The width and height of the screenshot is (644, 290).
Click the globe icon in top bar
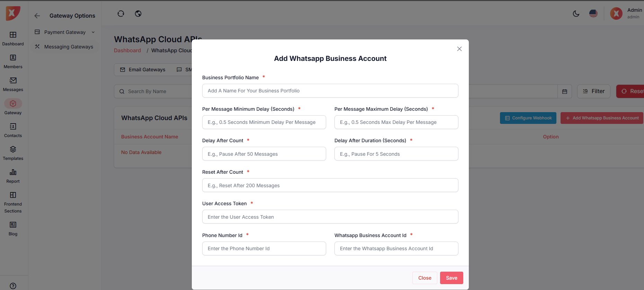(138, 13)
